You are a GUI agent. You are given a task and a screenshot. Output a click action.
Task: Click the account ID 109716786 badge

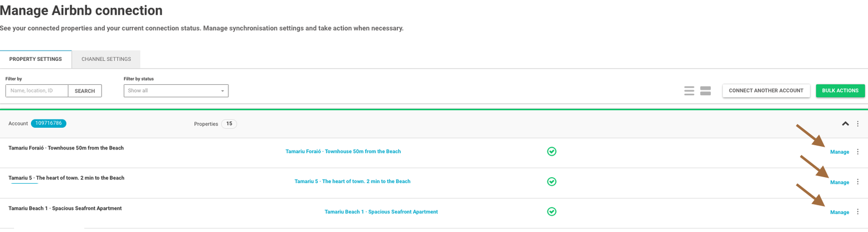tap(48, 123)
